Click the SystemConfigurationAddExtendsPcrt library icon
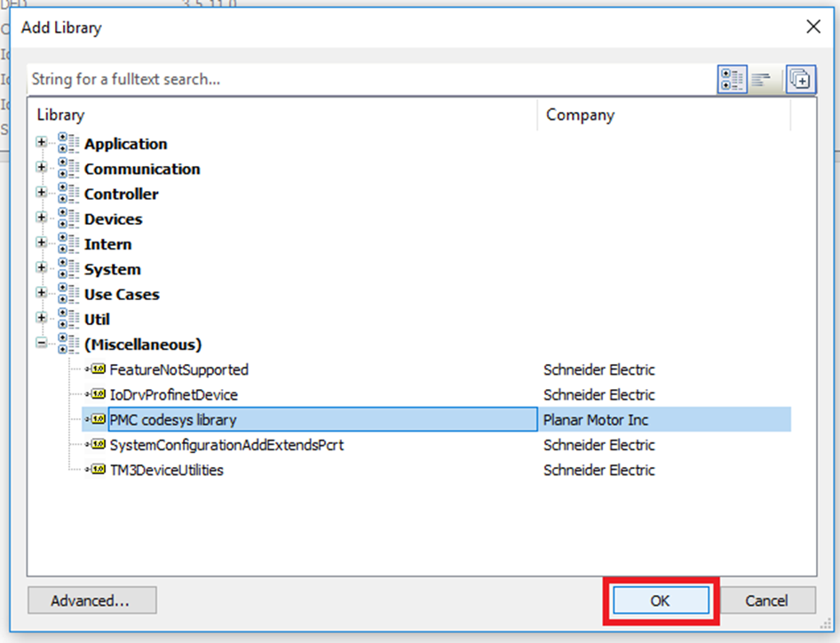 tap(96, 445)
